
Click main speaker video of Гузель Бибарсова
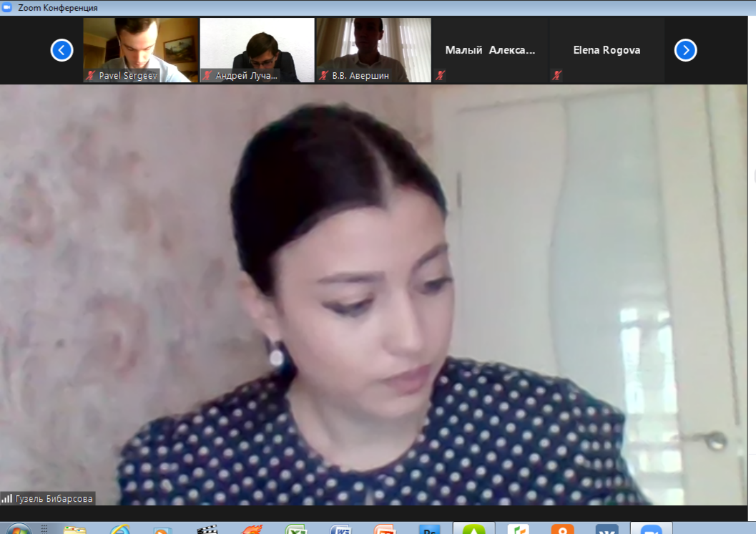373,295
